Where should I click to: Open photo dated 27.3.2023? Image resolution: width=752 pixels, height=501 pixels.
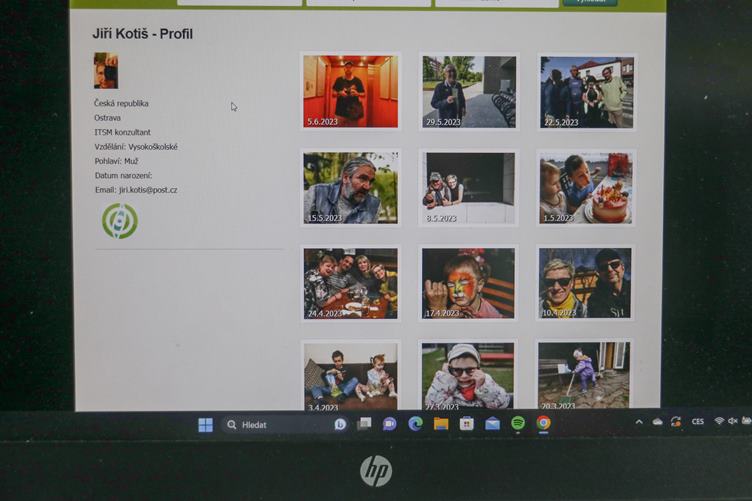(468, 376)
